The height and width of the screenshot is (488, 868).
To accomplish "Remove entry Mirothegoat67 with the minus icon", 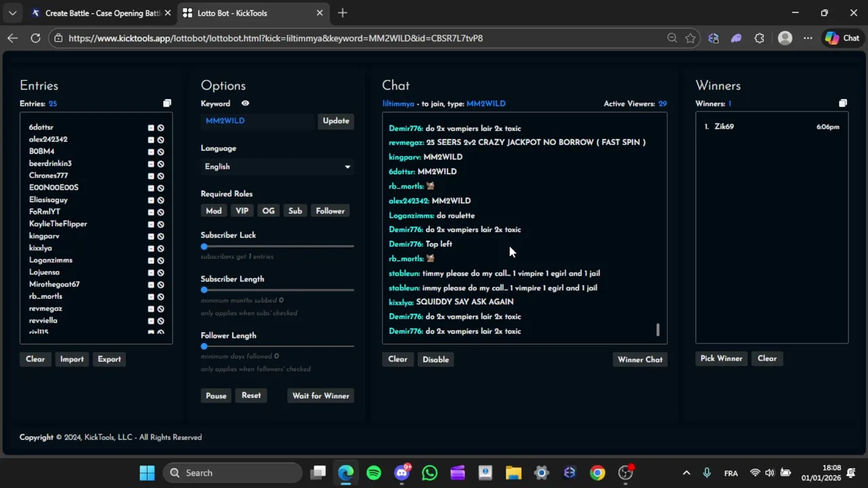I will (x=151, y=285).
